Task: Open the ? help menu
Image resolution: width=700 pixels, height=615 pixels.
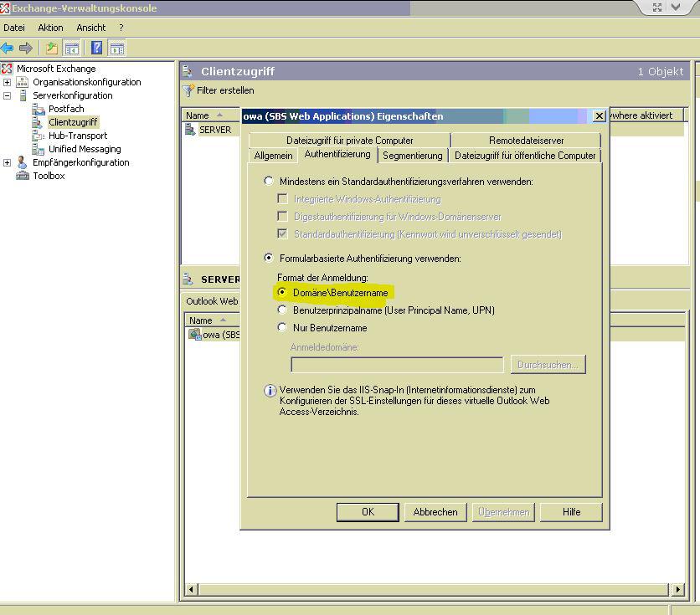Action: click(121, 28)
